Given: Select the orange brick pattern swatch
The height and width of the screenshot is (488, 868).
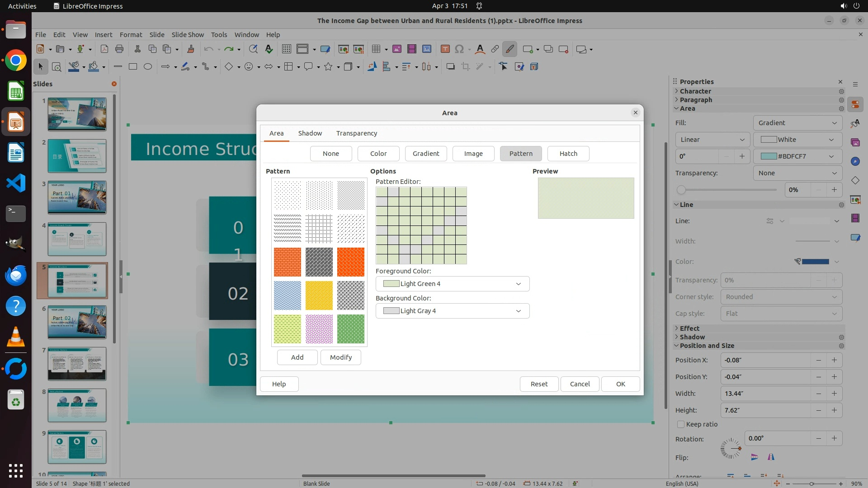Looking at the screenshot, I should click(287, 262).
